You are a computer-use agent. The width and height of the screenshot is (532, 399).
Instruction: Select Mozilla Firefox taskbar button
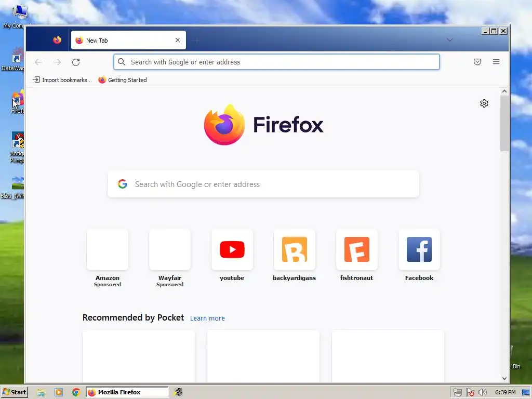click(127, 392)
